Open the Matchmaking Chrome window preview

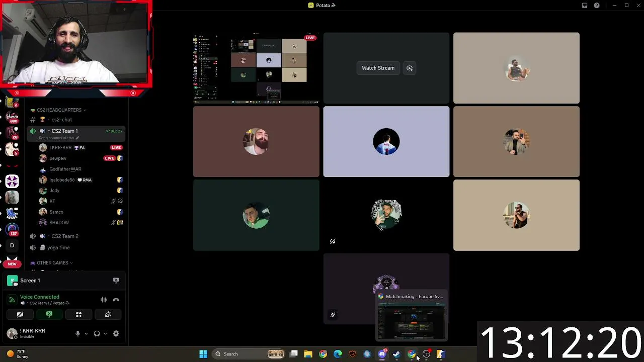412,316
